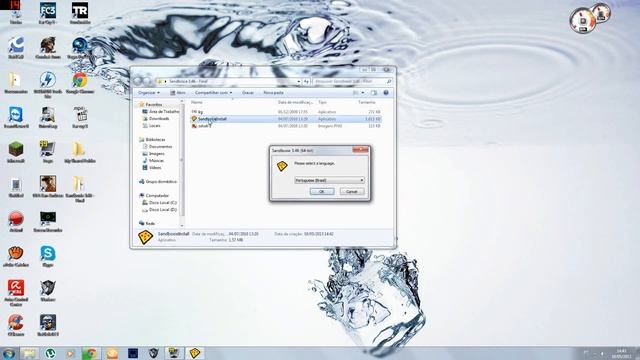Click the Explorer forward navigation button
The height and width of the screenshot is (360, 640).
click(147, 81)
